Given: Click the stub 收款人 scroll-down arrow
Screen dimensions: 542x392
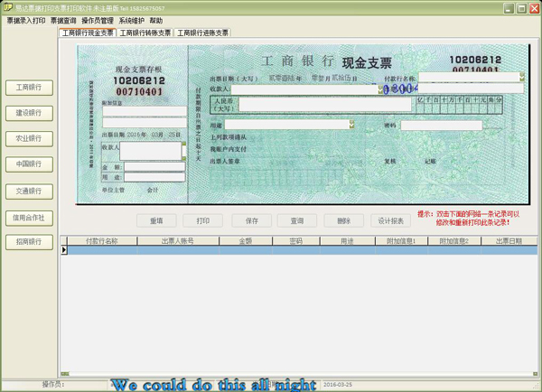Looking at the screenshot, I should point(184,158).
